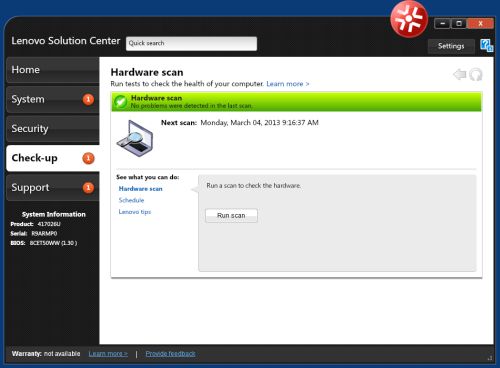
Task: Click the red Lenovo Solution Center logo
Action: (x=409, y=19)
